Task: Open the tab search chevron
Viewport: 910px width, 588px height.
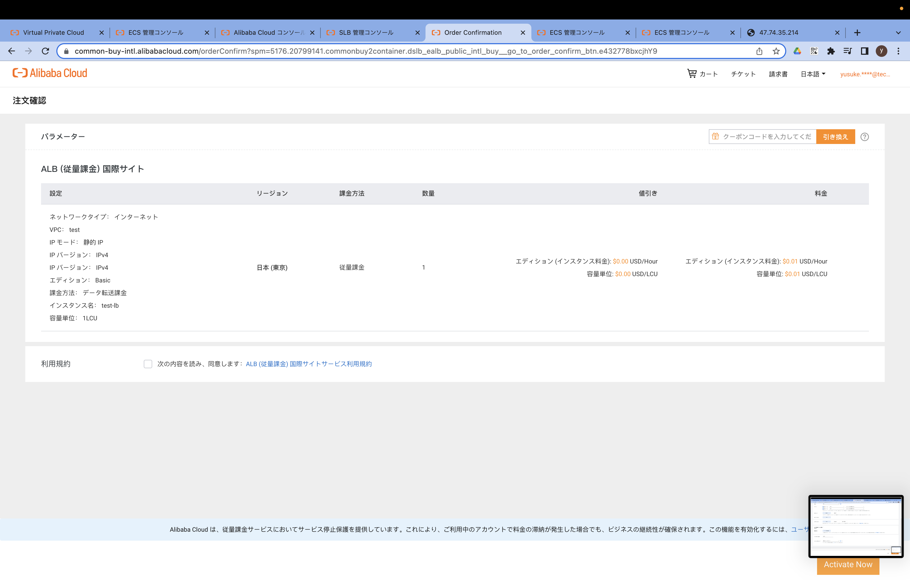Action: pyautogui.click(x=898, y=32)
